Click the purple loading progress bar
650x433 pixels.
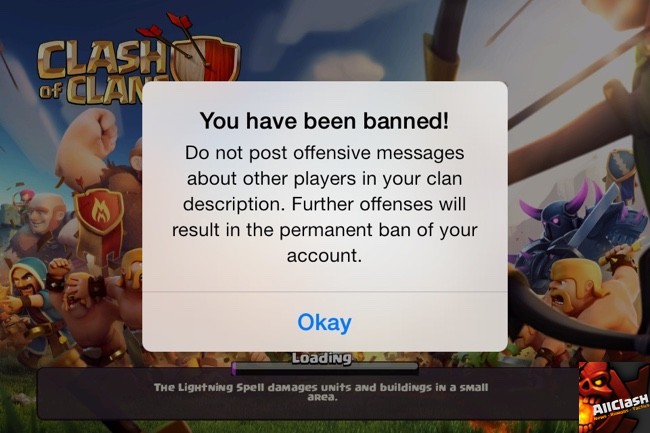point(325,368)
